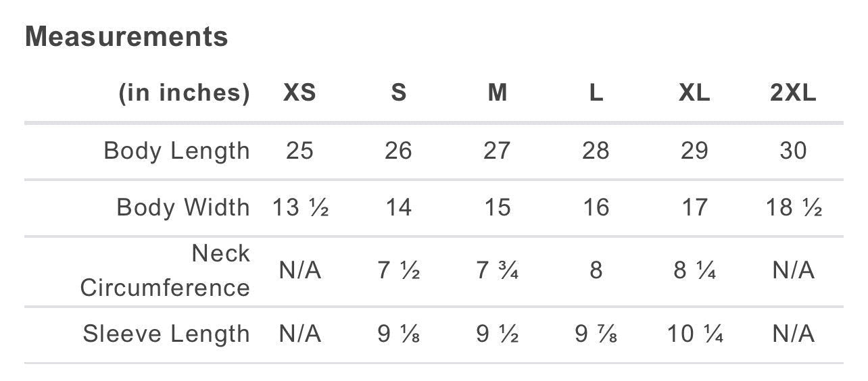Image resolution: width=868 pixels, height=381 pixels.
Task: Click Body Width value 13 ½ for XS
Action: pyautogui.click(x=300, y=207)
